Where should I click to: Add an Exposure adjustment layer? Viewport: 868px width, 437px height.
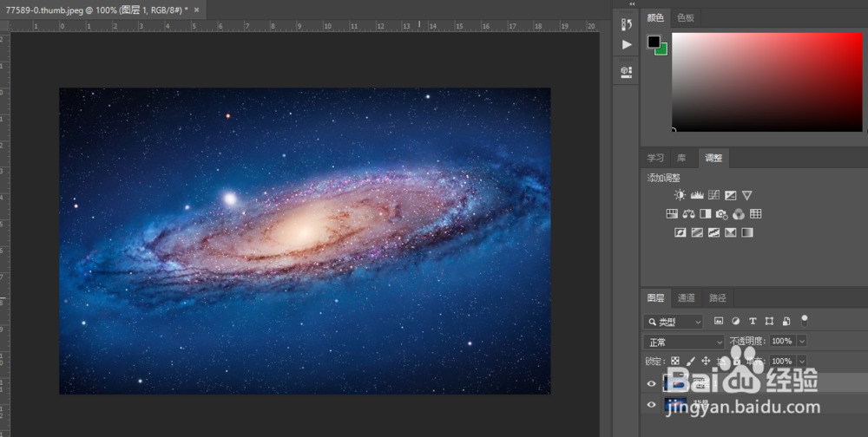[731, 195]
